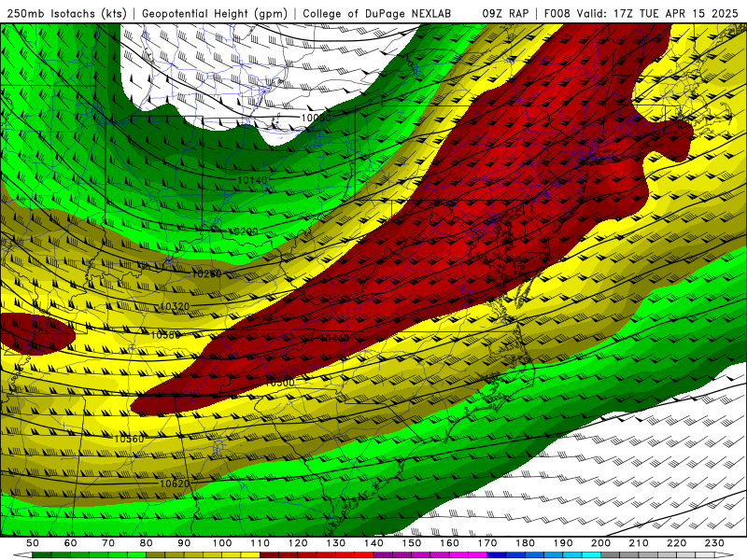The width and height of the screenshot is (747, 560).
Task: Click the 10560 height contour label
Action: tap(129, 439)
